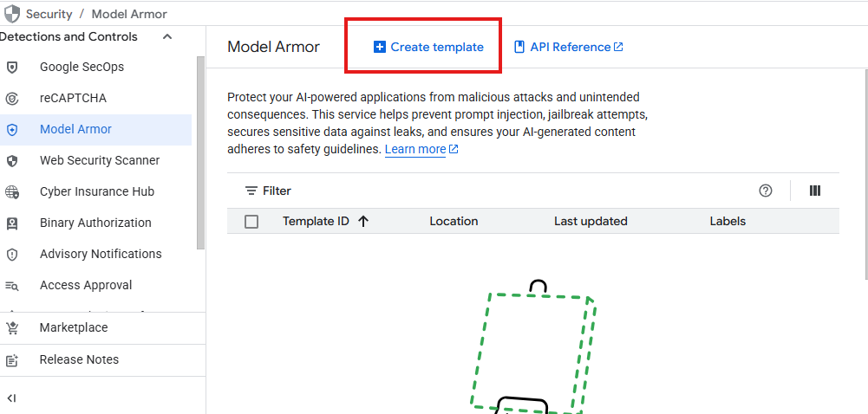Viewport: 868px width, 414px height.
Task: Click the Create template button
Action: [x=428, y=47]
